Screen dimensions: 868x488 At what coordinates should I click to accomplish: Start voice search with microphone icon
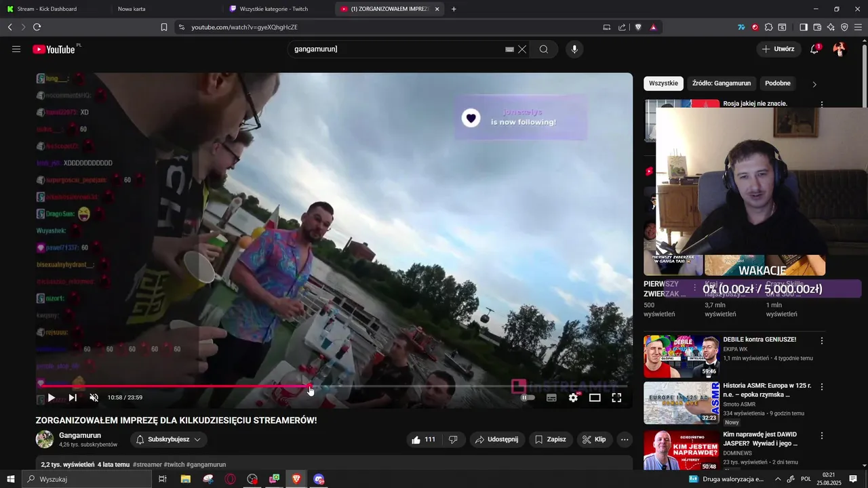pyautogui.click(x=574, y=49)
